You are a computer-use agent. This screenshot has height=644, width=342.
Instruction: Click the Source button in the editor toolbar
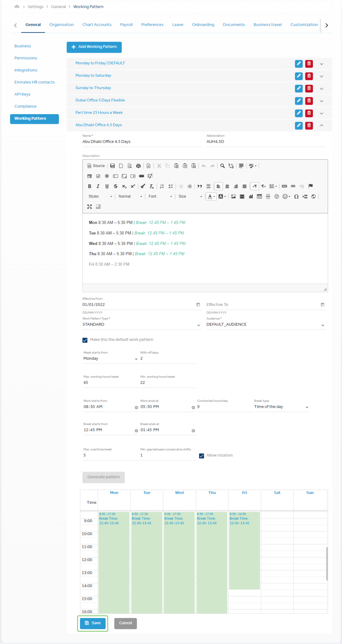tap(96, 166)
